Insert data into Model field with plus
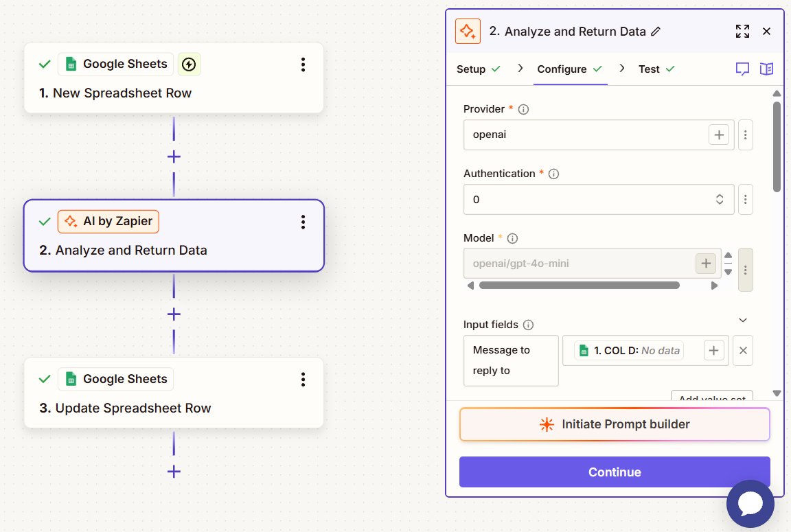The image size is (791, 532). pos(706,263)
